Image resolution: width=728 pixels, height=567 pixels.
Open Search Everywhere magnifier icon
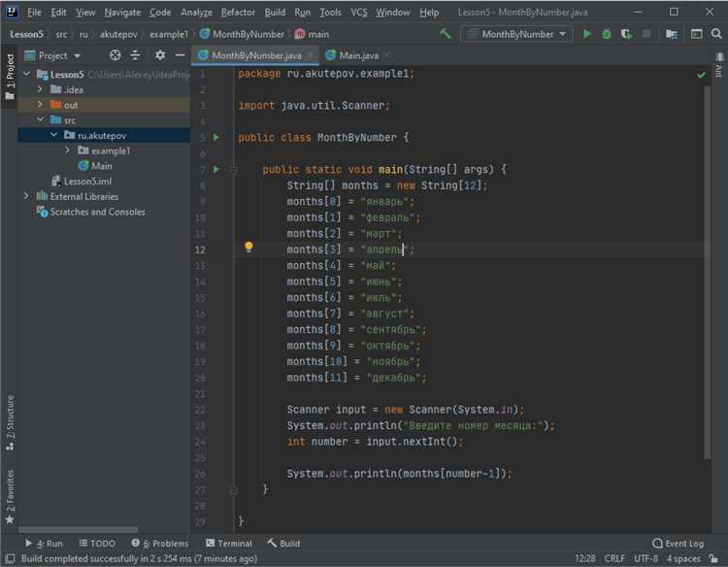click(x=716, y=34)
